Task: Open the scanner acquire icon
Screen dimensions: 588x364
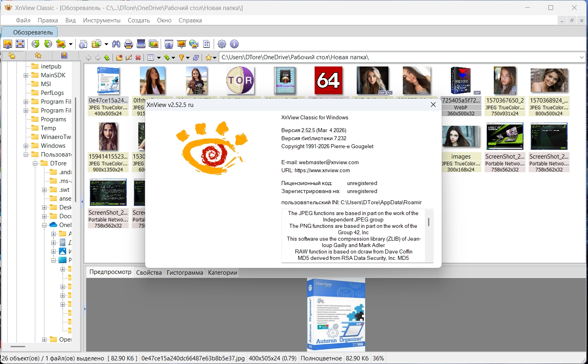Action: 141,44
